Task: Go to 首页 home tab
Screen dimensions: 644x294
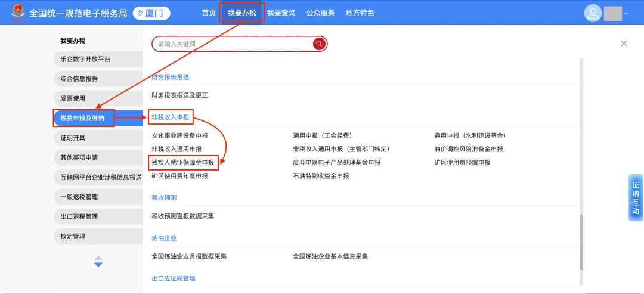Action: pos(209,13)
